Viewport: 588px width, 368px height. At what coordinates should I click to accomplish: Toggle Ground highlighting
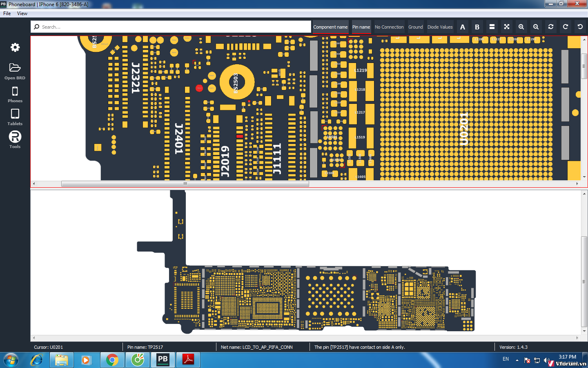[416, 27]
